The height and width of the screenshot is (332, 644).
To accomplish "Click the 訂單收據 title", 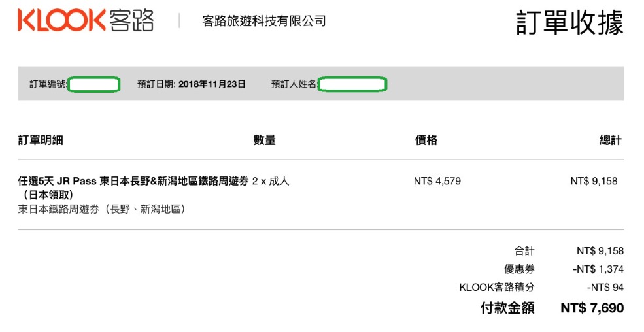I will coord(569,22).
